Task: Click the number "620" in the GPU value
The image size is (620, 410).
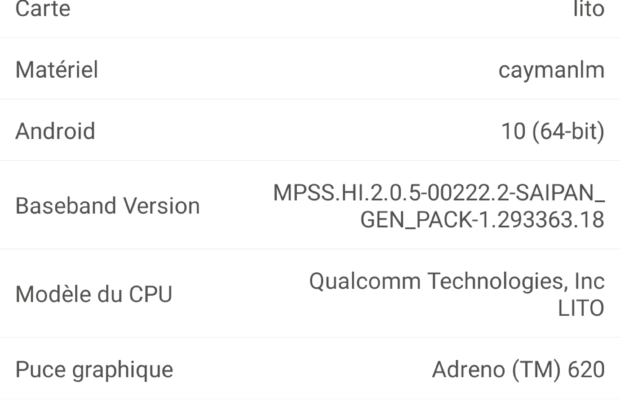Action: [585, 369]
